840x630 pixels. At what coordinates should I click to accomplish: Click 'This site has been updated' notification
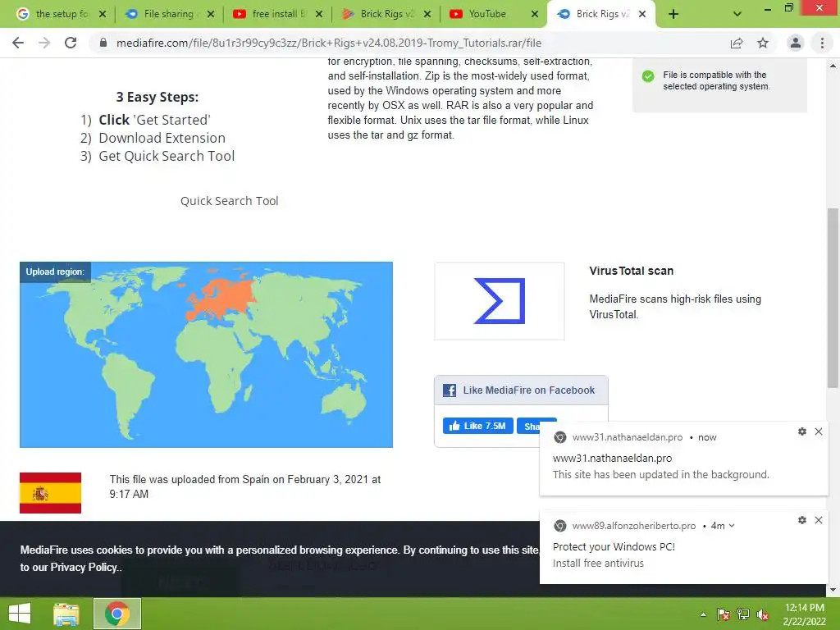[660, 475]
